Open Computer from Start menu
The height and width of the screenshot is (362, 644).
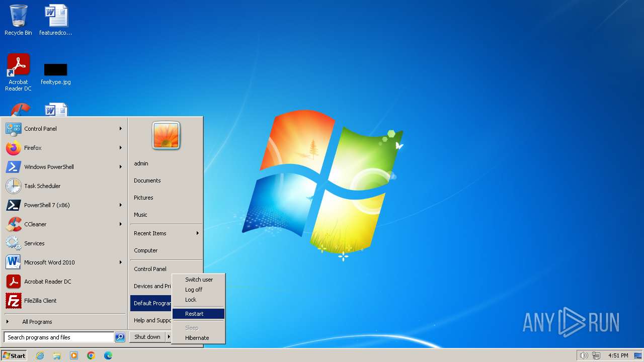166,250
